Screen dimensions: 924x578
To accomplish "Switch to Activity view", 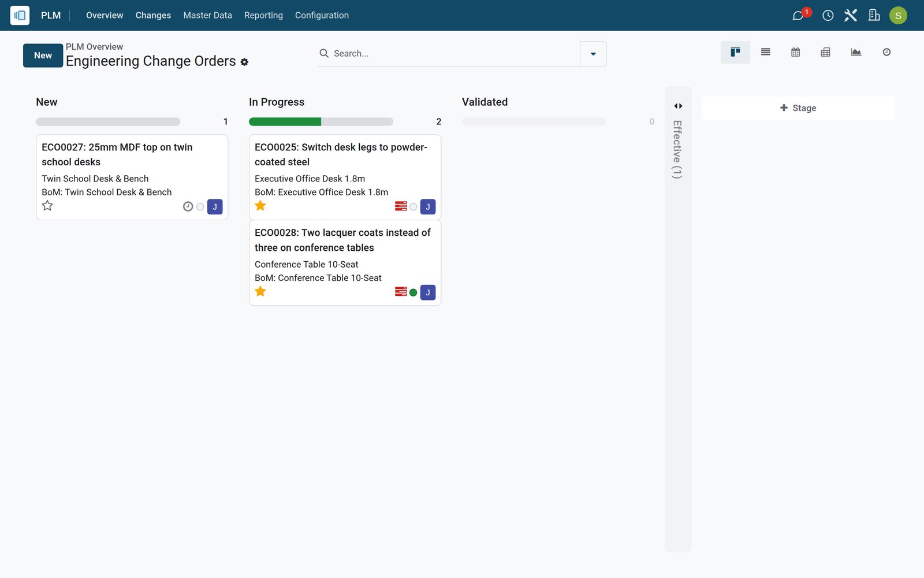I will pos(886,52).
